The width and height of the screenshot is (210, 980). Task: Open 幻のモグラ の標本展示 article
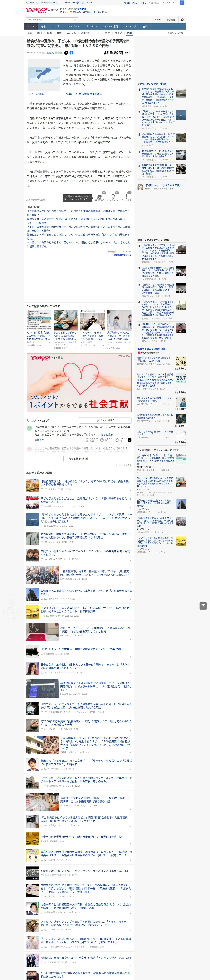point(81,649)
